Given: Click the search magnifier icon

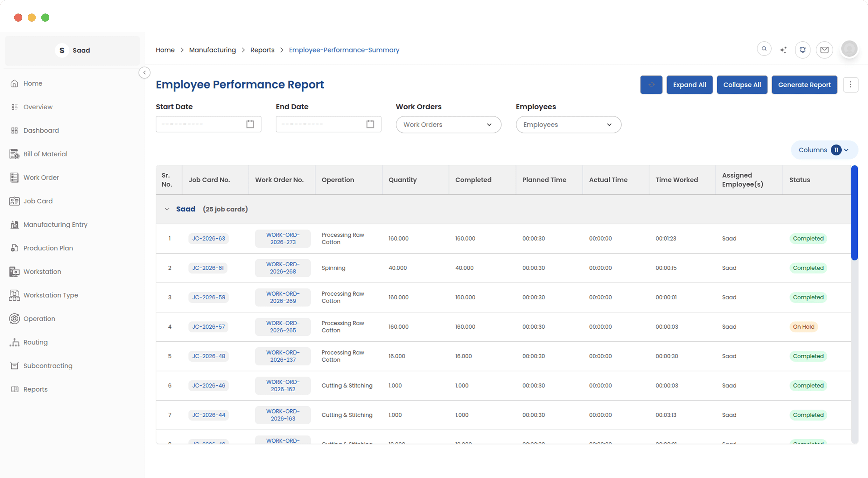Looking at the screenshot, I should 764,49.
